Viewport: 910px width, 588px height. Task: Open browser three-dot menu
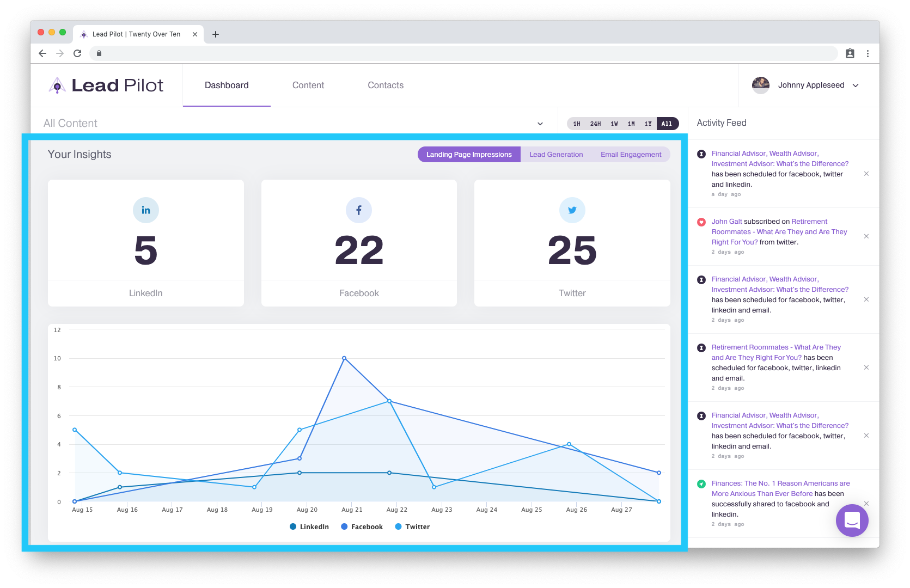click(868, 53)
